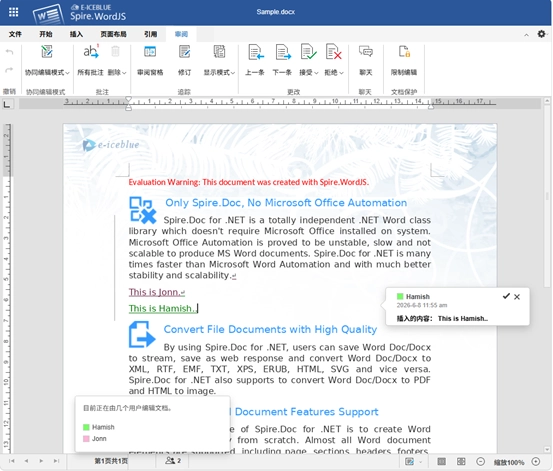Open the settings gear icon
Viewport: 553px width, 471px height.
[541, 34]
